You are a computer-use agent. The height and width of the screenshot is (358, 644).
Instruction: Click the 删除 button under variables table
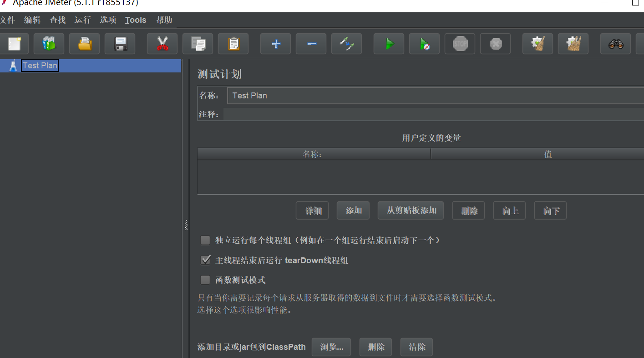[469, 211]
